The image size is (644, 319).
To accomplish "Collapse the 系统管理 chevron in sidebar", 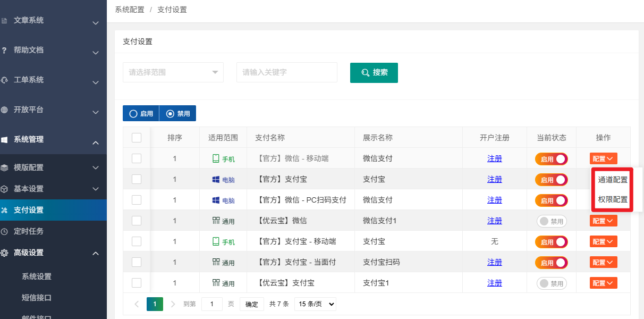I will point(96,142).
